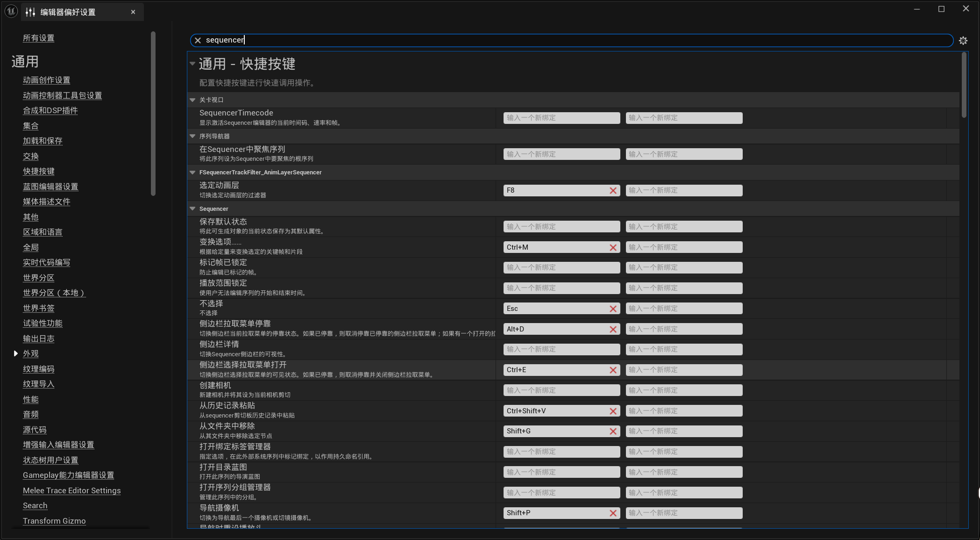980x540 pixels.
Task: Click the Unreal Engine logo icon
Action: pyautogui.click(x=11, y=11)
